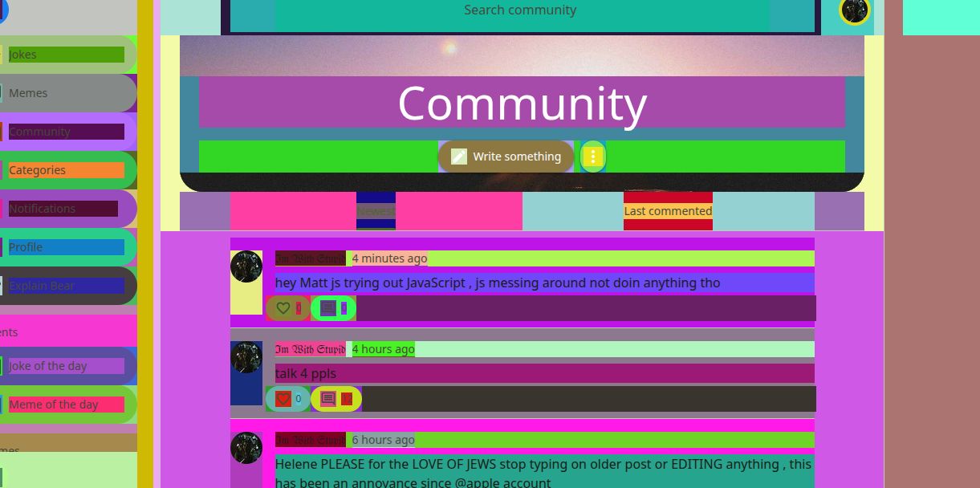Open Categories from the sidebar
This screenshot has height=488, width=980.
click(x=66, y=170)
